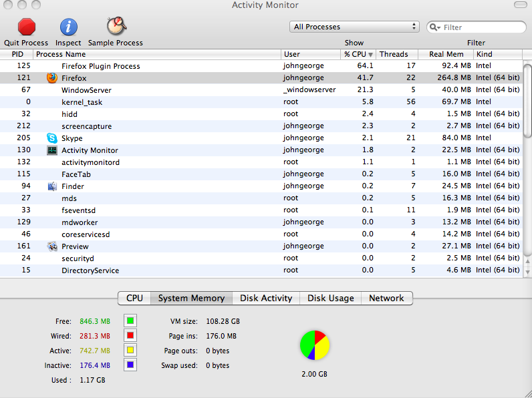
Task: Select the Skype icon in process list
Action: pos(52,138)
